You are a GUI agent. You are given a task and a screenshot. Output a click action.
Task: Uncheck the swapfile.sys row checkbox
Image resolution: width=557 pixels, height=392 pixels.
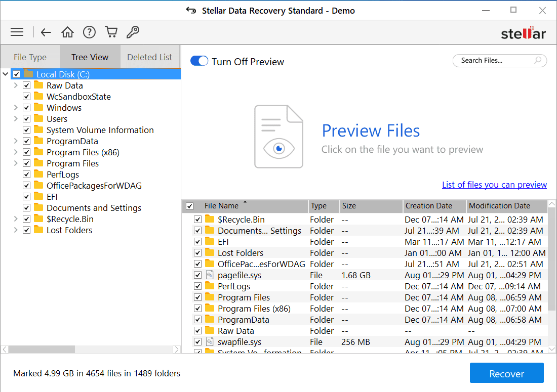pyautogui.click(x=198, y=341)
